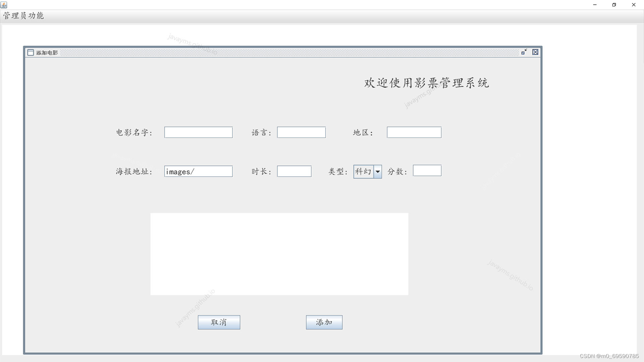The width and height of the screenshot is (644, 362).
Task: Close the main application window
Action: click(x=634, y=5)
